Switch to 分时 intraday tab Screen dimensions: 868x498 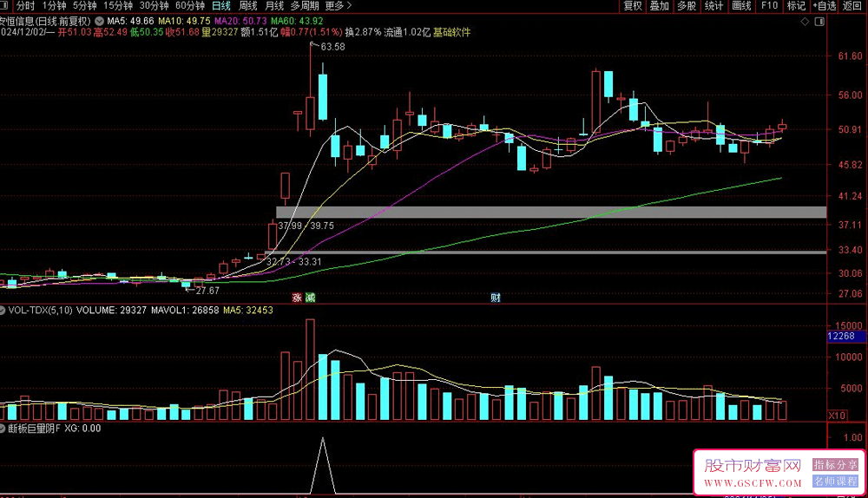point(25,5)
